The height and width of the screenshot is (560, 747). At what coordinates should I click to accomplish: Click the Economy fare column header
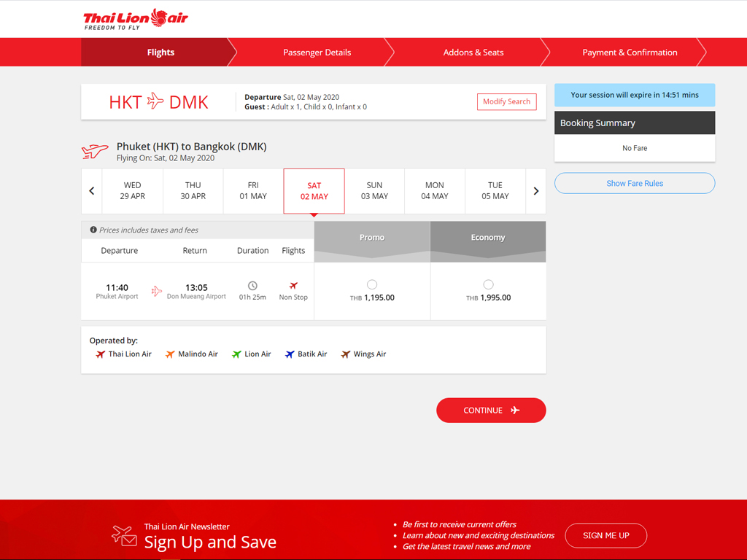pyautogui.click(x=488, y=241)
